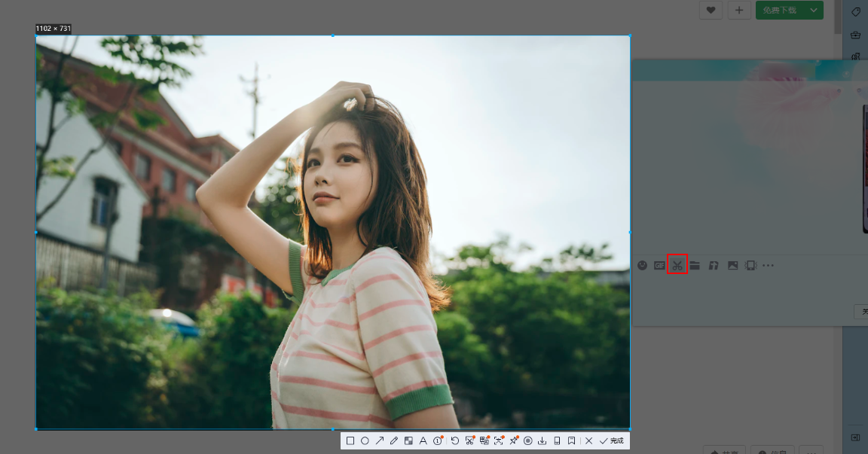This screenshot has height=454, width=868.
Task: Choose the arrow annotation tool
Action: pos(379,440)
